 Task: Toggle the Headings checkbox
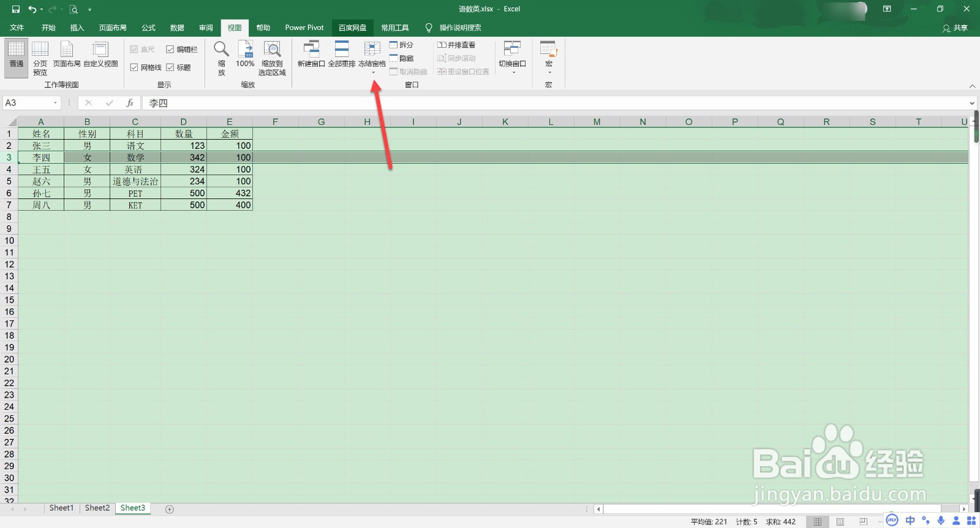pyautogui.click(x=179, y=67)
